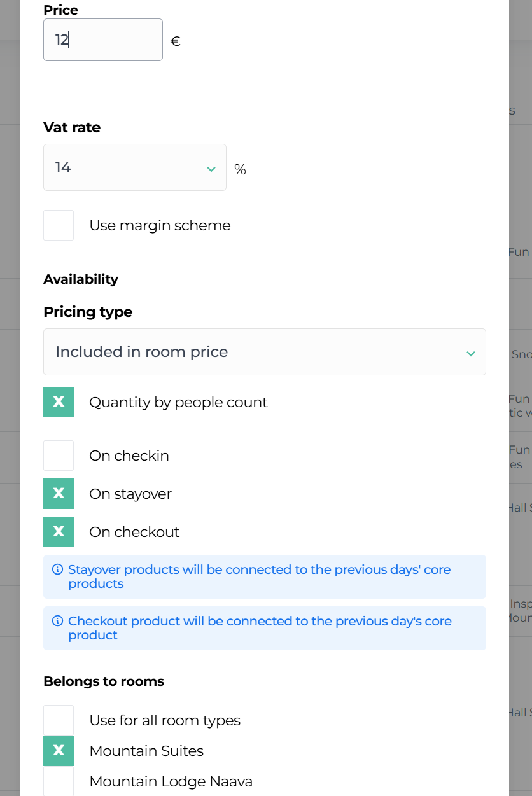Enable the On checkin checkbox
Viewport: 532px width, 796px height.
(59, 456)
